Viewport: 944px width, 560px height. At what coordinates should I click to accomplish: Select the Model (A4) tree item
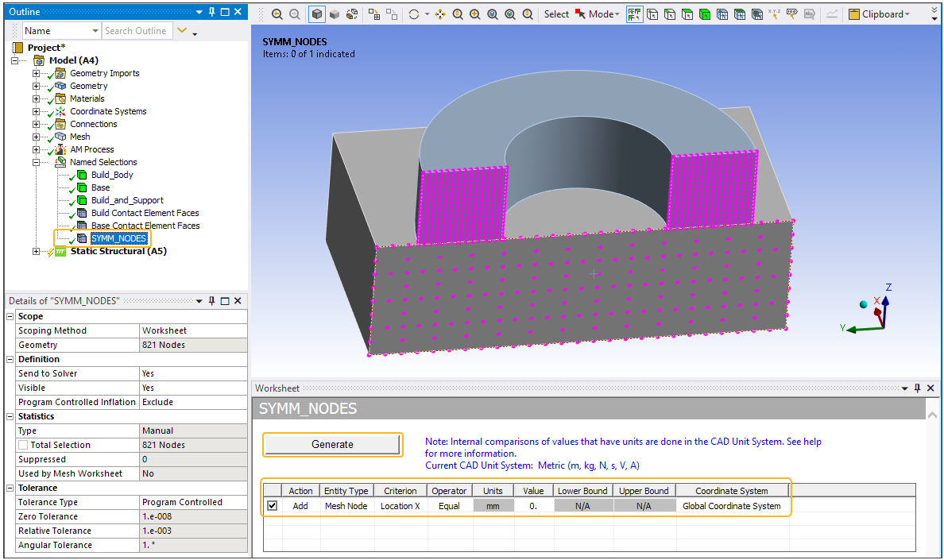[x=73, y=60]
